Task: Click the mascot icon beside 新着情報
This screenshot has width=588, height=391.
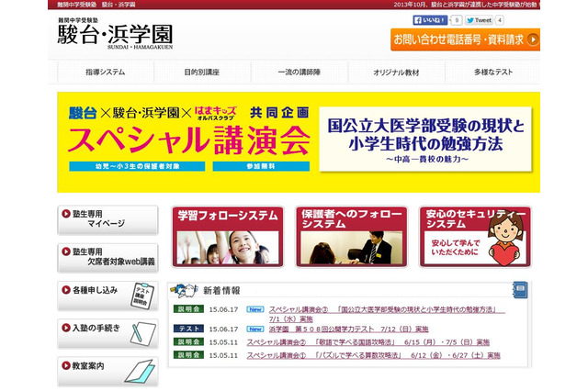Action: [184, 290]
